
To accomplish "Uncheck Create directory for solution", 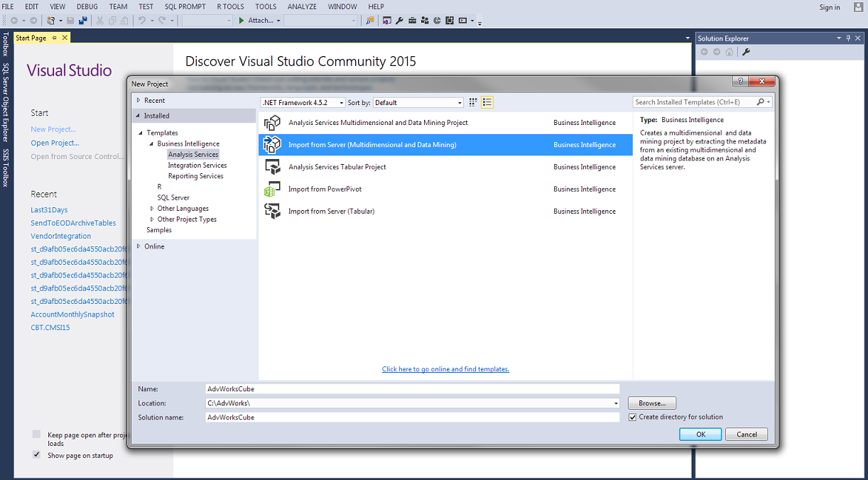I will pos(633,418).
